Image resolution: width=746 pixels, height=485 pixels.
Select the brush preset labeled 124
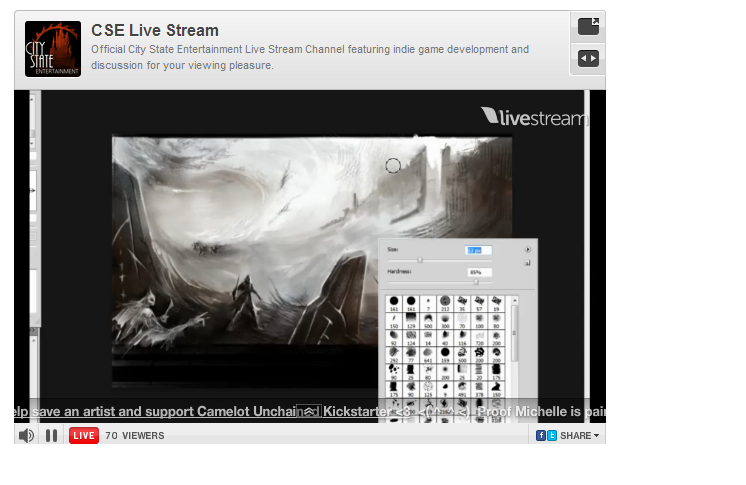point(411,338)
